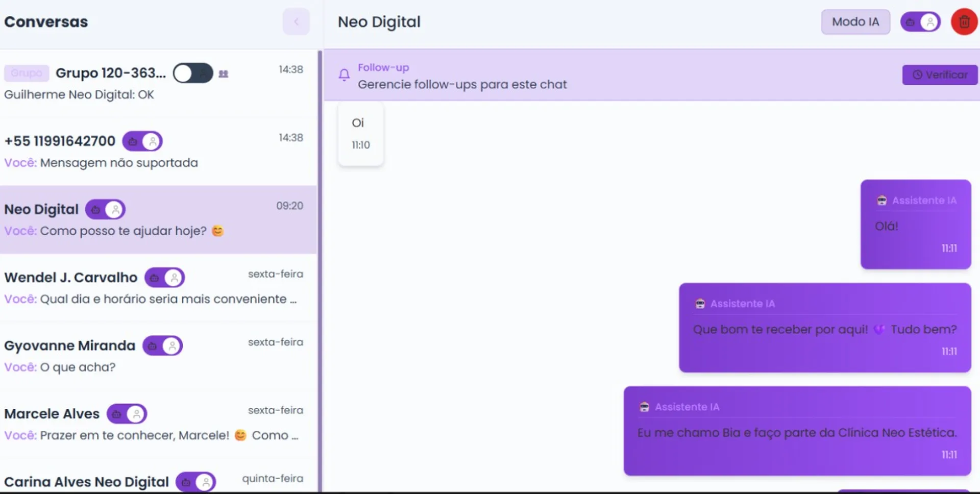Screen dimensions: 980x494
Task: Switch AI toggle for Gyovanne Miranda
Action: 162,346
